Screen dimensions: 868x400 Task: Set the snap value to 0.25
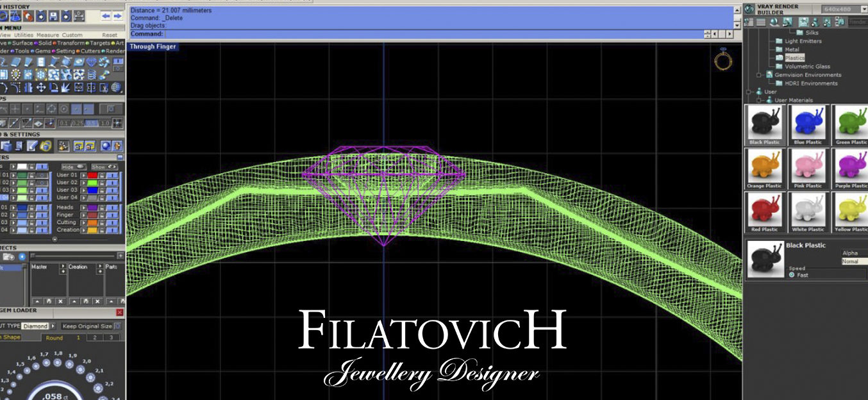(77, 123)
